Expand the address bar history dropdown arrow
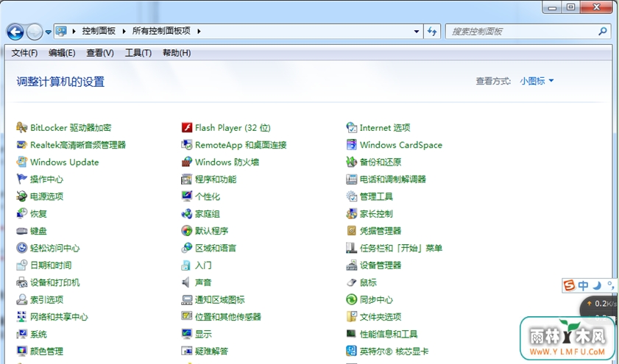 tap(416, 31)
